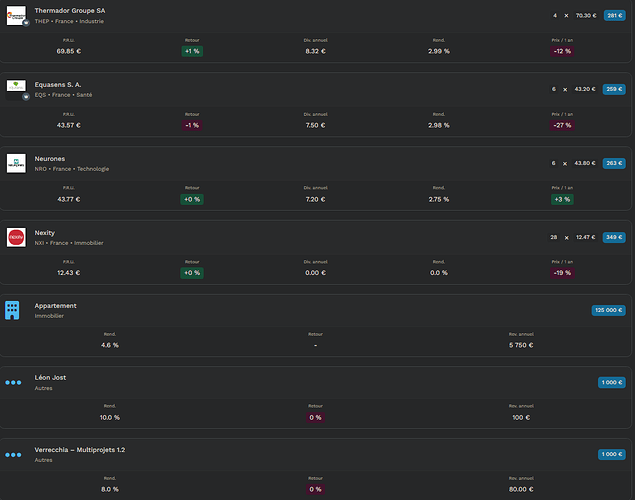635x500 pixels.
Task: Click the annual dividend 0.00 €
Action: [x=315, y=273]
